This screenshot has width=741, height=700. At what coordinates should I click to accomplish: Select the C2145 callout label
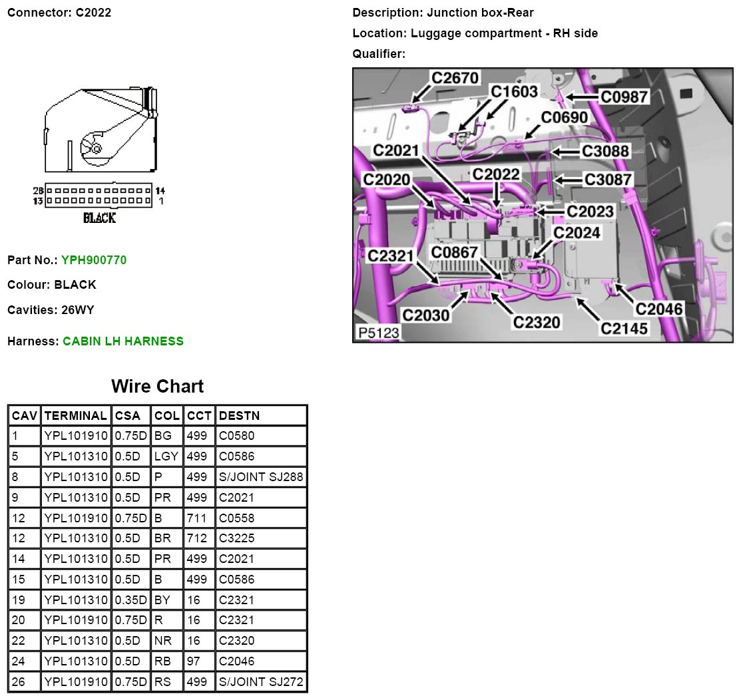[x=624, y=327]
